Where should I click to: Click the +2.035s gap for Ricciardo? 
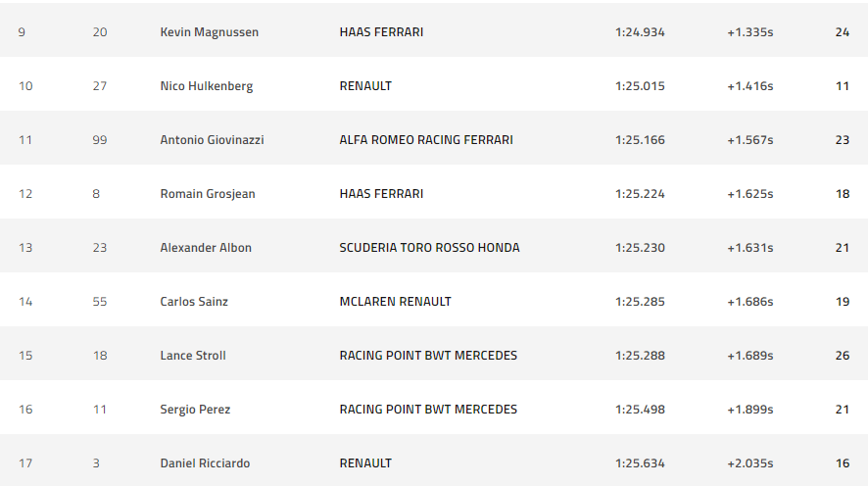749,463
